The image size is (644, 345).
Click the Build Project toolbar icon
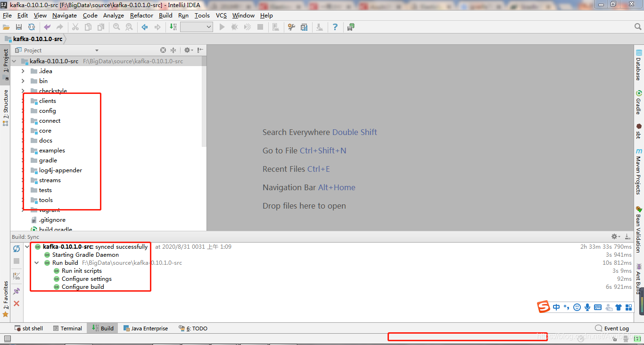click(x=173, y=27)
